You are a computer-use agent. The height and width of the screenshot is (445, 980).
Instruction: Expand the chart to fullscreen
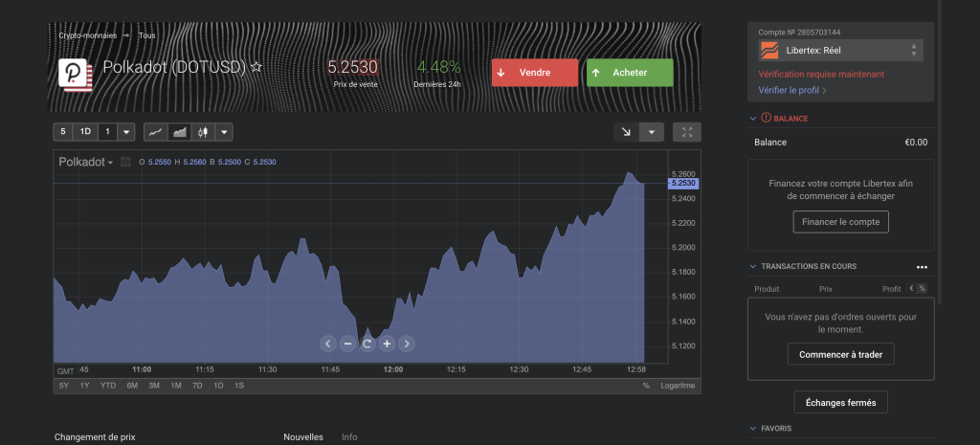[x=687, y=132]
